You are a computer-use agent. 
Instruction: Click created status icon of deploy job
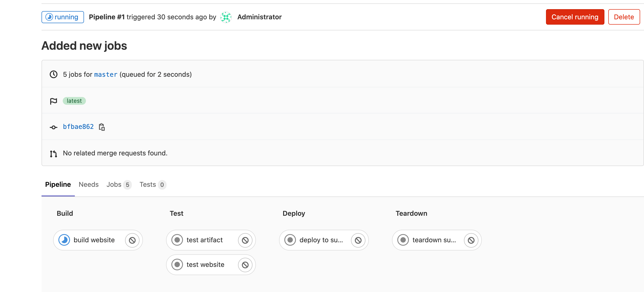click(290, 240)
